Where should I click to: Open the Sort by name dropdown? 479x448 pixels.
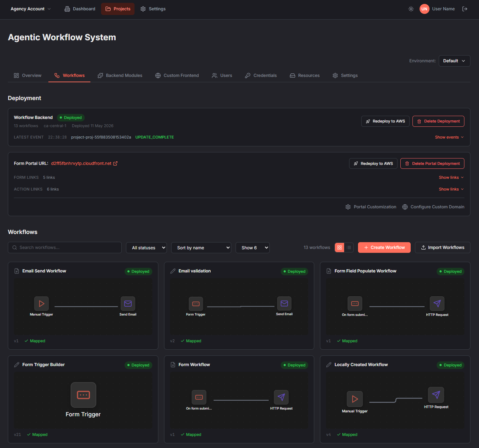[201, 248]
